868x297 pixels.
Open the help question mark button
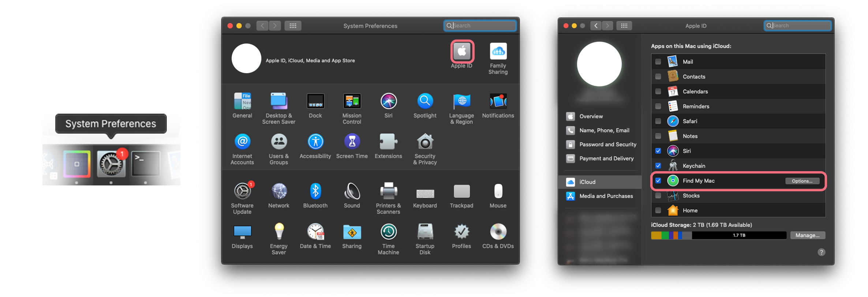[822, 252]
